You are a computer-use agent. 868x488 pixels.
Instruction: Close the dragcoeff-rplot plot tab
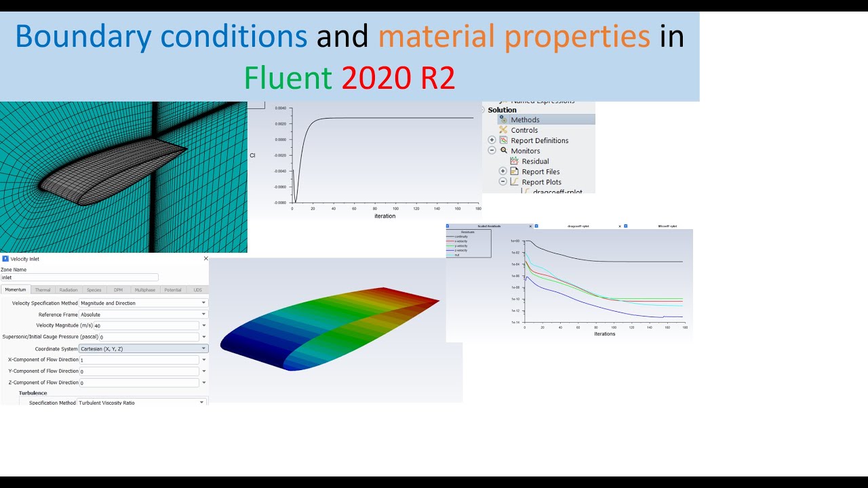(620, 226)
